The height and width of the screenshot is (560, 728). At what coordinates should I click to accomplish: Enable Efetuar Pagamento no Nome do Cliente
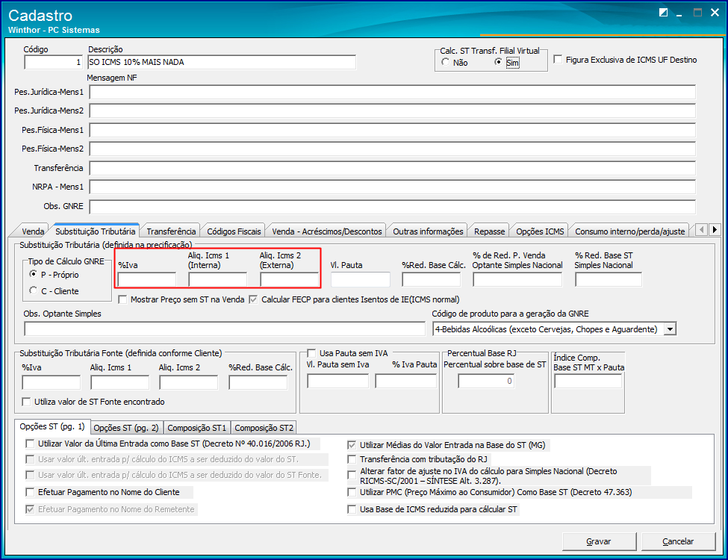pyautogui.click(x=30, y=492)
